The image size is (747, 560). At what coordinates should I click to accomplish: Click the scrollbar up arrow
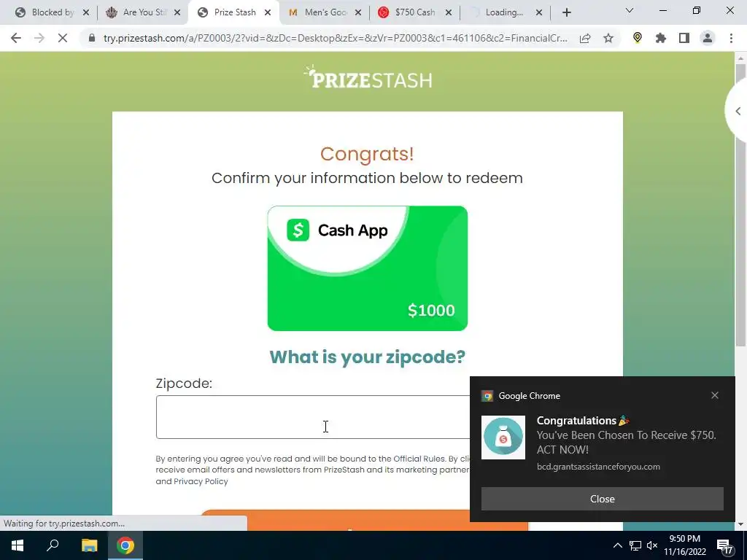click(x=740, y=58)
